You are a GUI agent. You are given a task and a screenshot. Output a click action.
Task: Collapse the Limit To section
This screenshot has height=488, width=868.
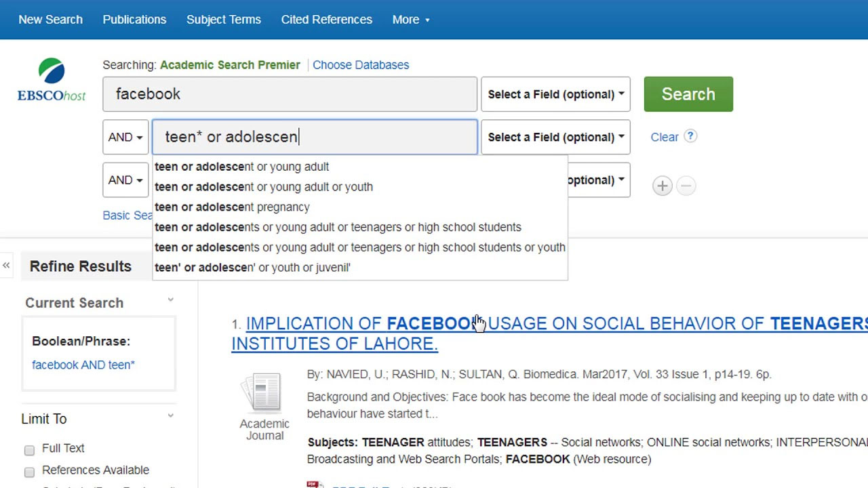170,416
